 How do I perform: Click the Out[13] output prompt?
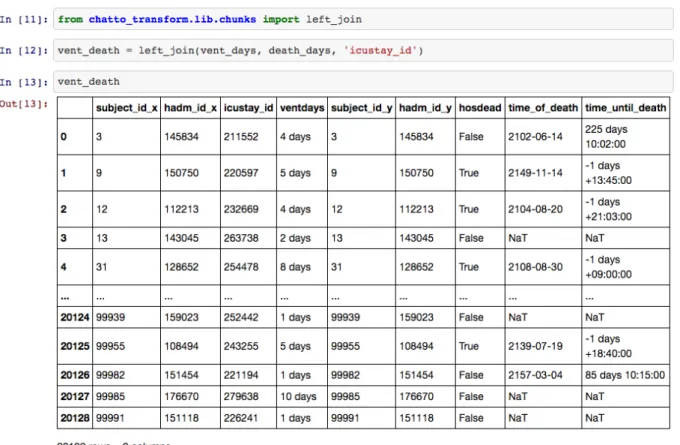click(24, 104)
